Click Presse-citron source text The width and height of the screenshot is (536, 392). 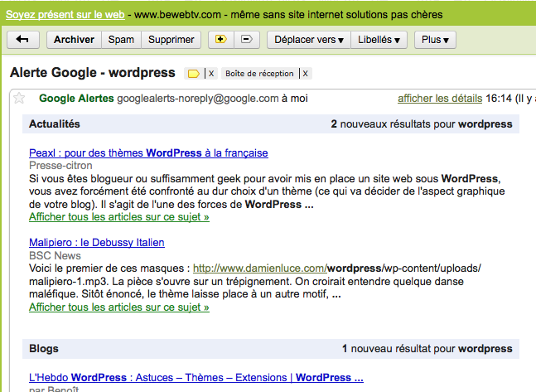[60, 166]
